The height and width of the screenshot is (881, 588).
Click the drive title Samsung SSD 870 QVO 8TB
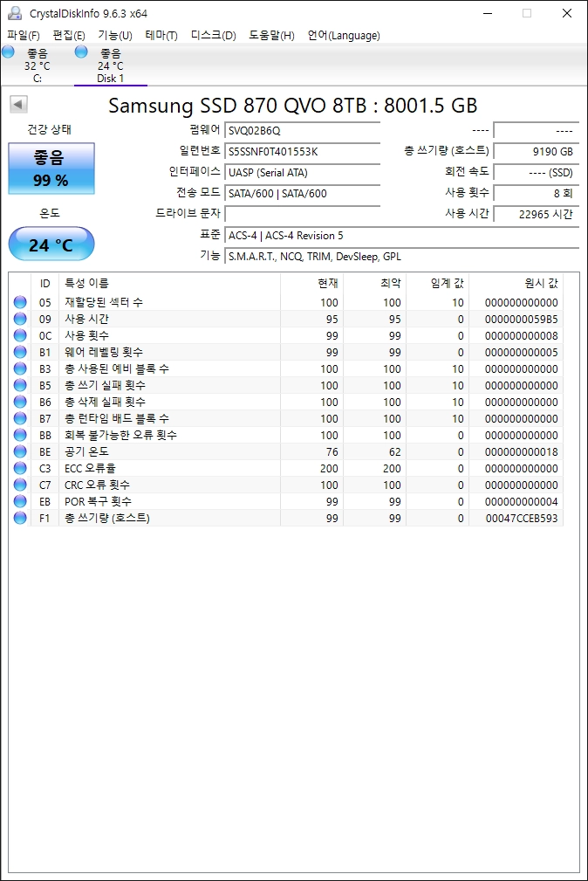[292, 105]
